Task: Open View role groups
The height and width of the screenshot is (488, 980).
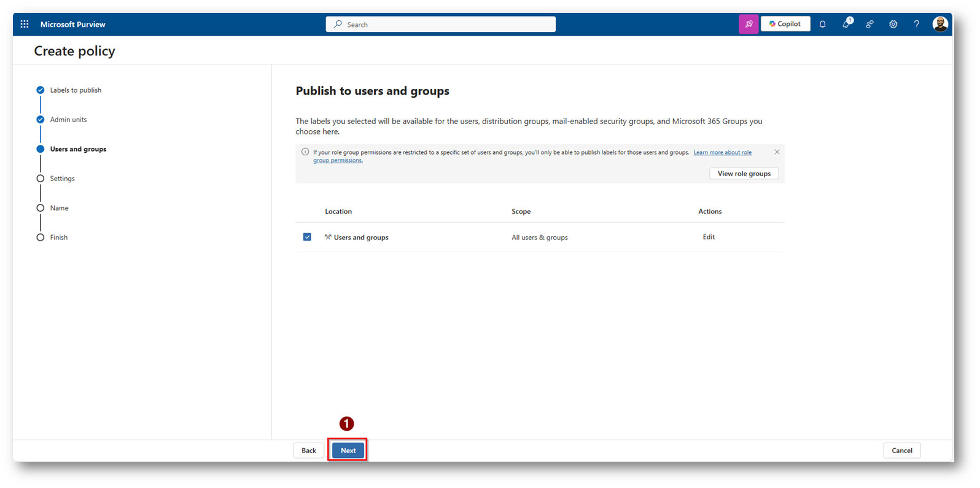Action: 744,174
